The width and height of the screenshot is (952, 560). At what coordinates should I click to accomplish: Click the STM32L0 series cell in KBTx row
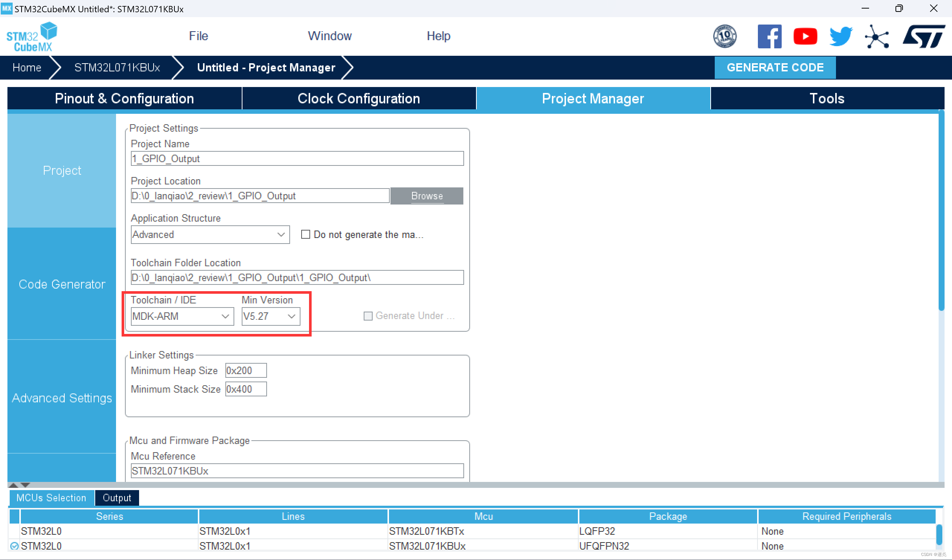pyautogui.click(x=109, y=531)
